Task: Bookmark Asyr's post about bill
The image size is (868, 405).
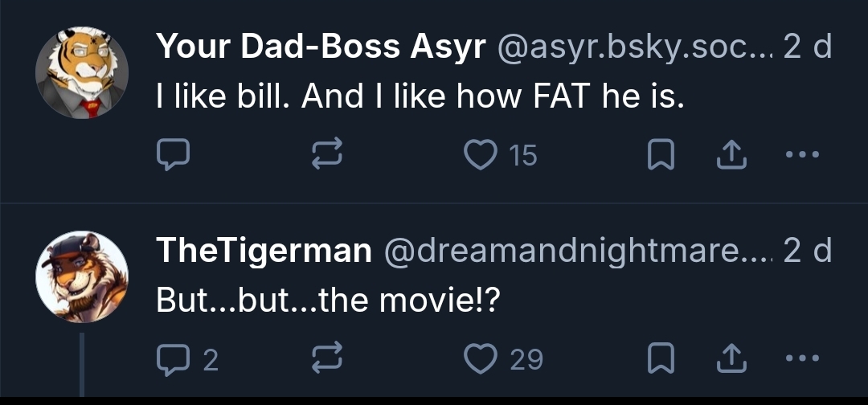Action: click(660, 155)
